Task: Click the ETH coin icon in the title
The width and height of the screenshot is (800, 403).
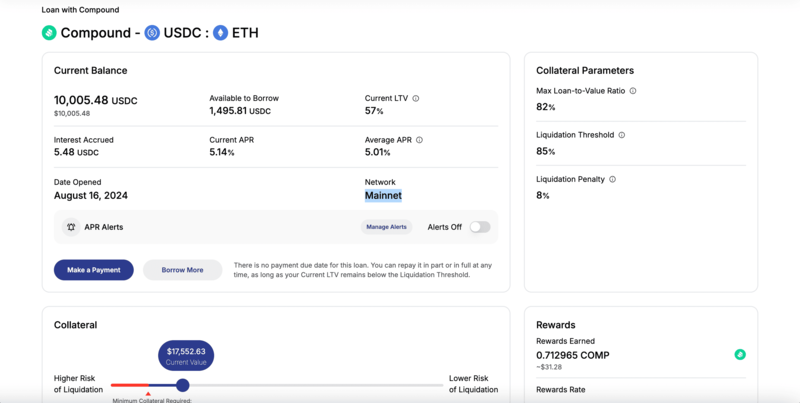Action: [220, 33]
